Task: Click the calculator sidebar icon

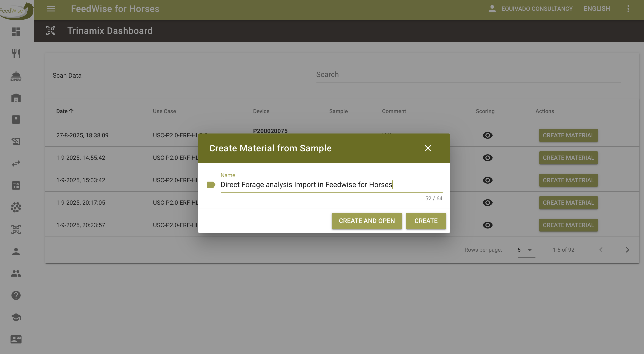Action: tap(16, 185)
